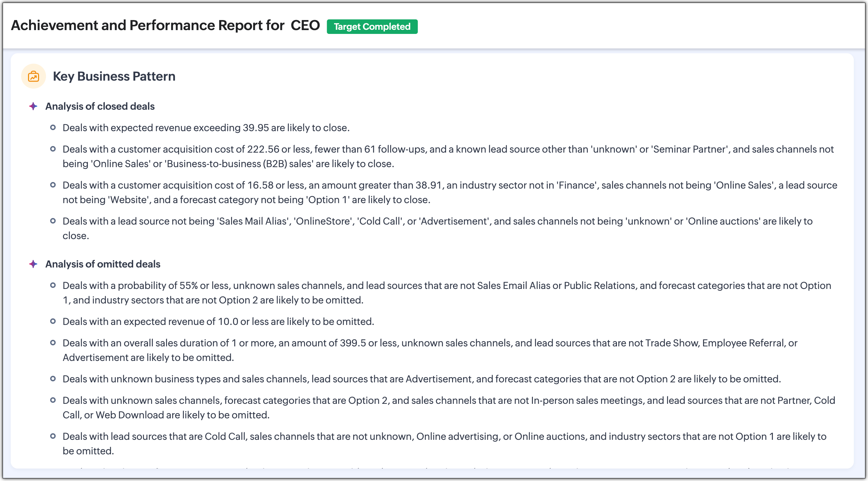Click the unknown business types insight text
Screen dimensions: 868x481
coord(421,379)
